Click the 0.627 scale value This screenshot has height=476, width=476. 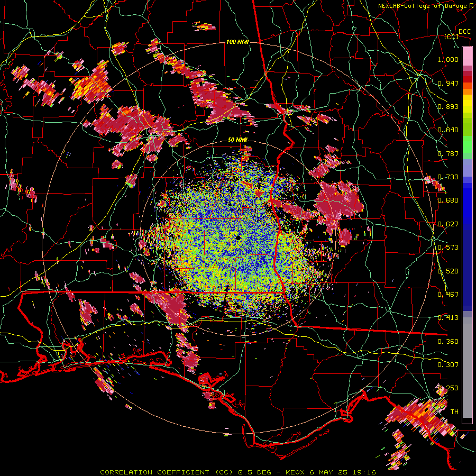[448, 224]
